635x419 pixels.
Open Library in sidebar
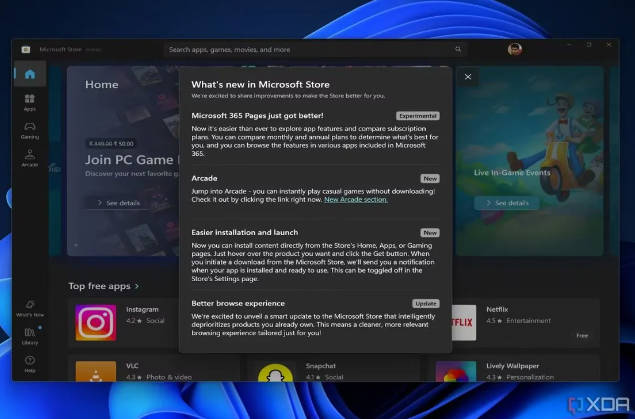[30, 336]
